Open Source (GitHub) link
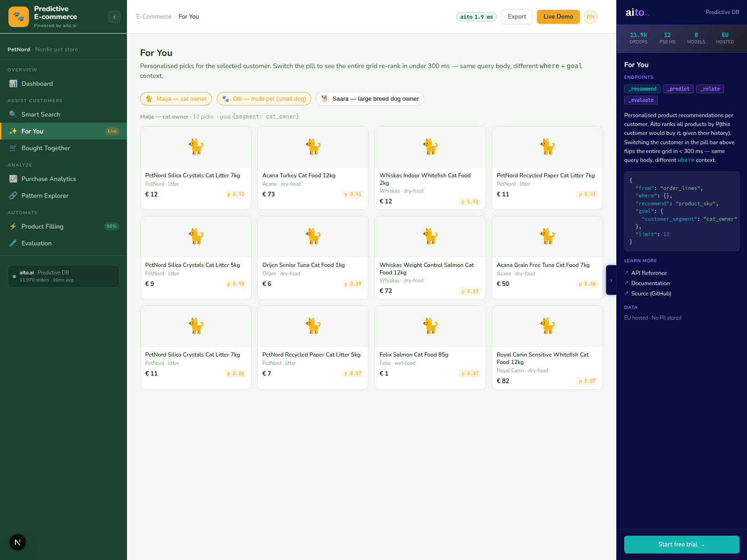Image resolution: width=747 pixels, height=560 pixels. click(x=651, y=294)
